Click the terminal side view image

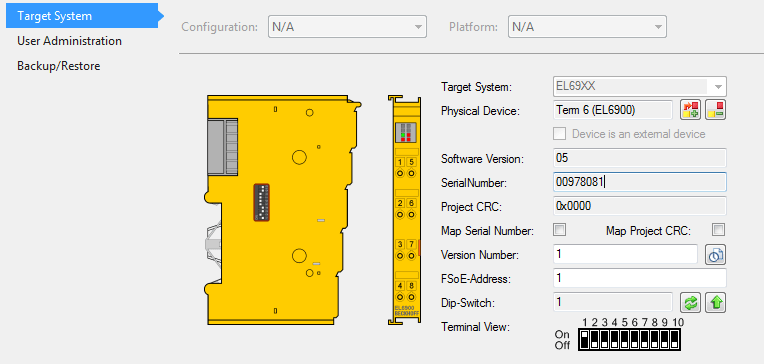click(x=282, y=210)
